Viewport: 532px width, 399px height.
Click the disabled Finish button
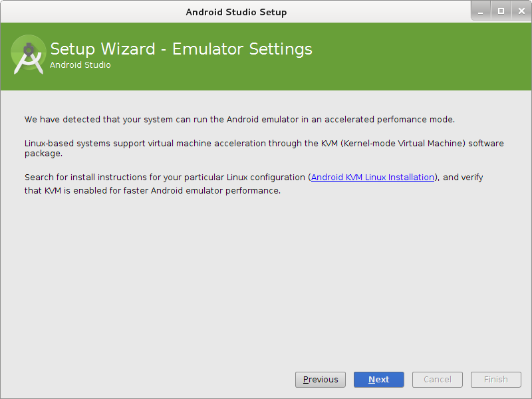point(495,379)
